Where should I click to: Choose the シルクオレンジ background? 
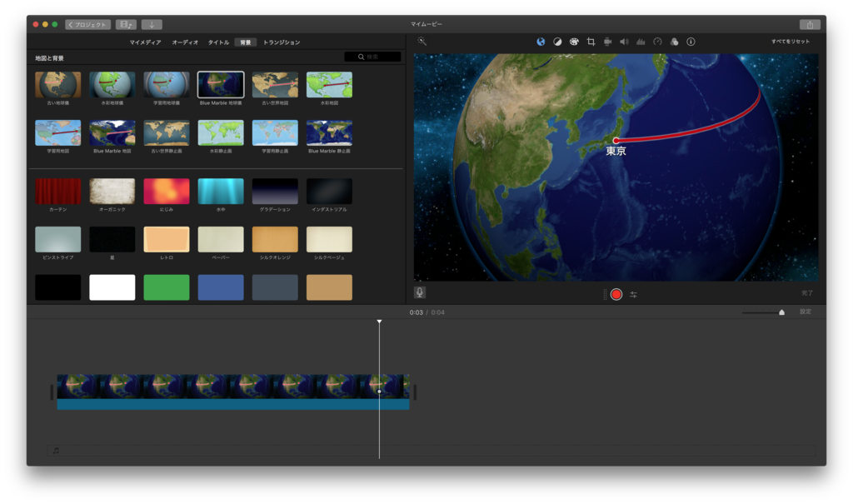tap(275, 239)
